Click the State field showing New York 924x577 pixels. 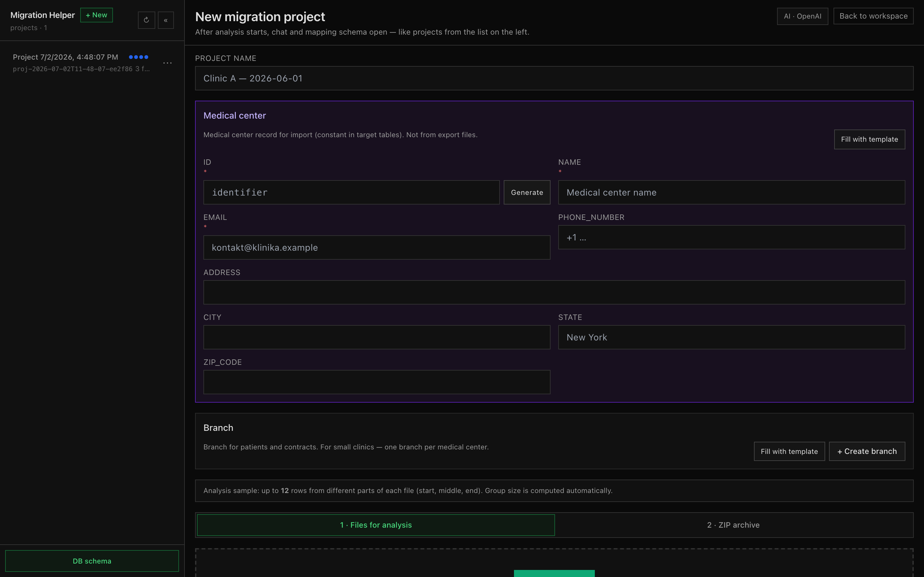(x=732, y=337)
